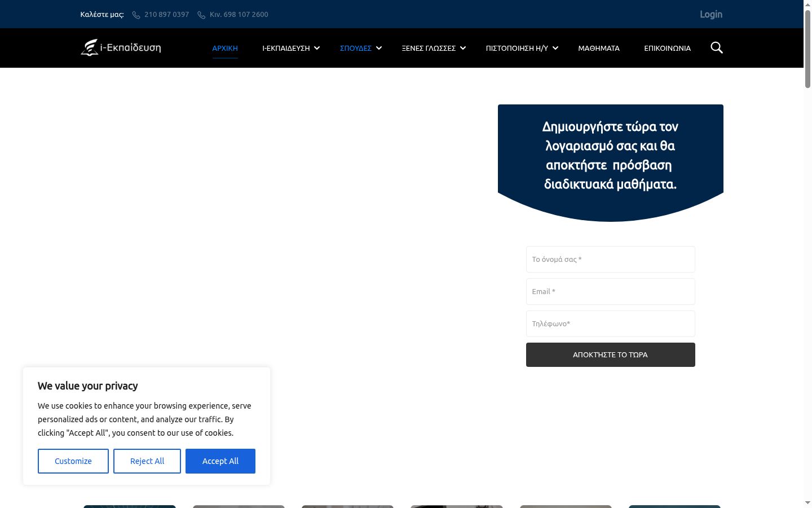Image resolution: width=812 pixels, height=508 pixels.
Task: Click the phone icon beside 210 897 0397
Action: pos(136,15)
